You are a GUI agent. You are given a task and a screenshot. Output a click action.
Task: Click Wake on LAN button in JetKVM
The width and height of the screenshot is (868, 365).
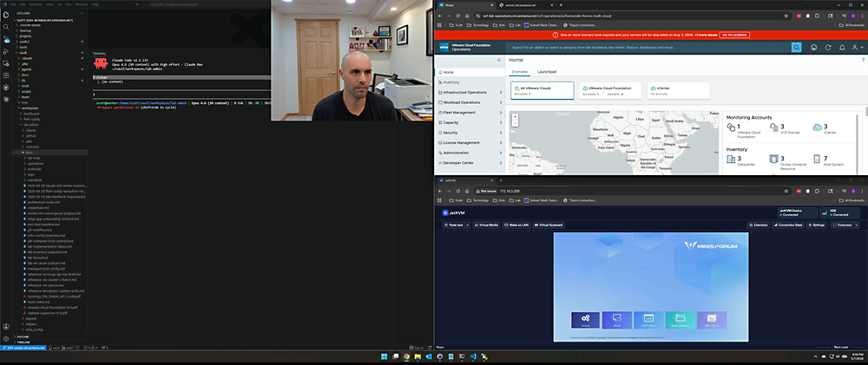coord(516,225)
